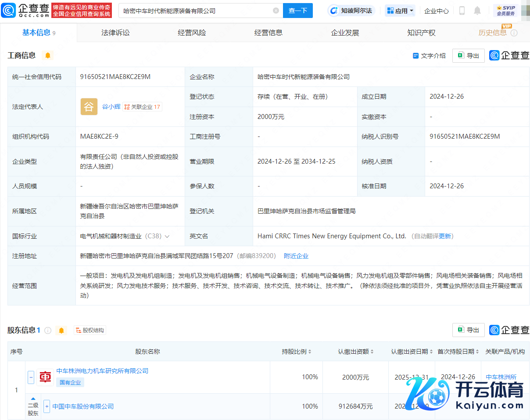Clear the search box text
530x420 pixels.
click(276, 11)
